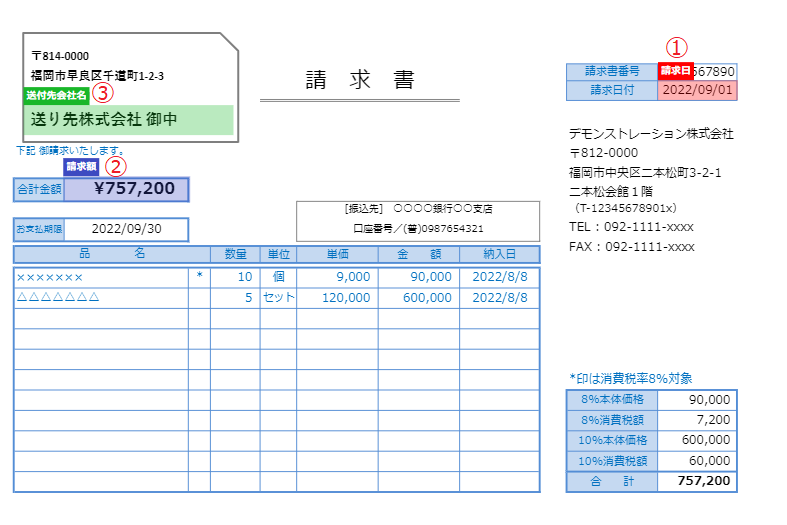
Task: Click the invoice number value ending in 67890
Action: pyautogui.click(x=715, y=71)
